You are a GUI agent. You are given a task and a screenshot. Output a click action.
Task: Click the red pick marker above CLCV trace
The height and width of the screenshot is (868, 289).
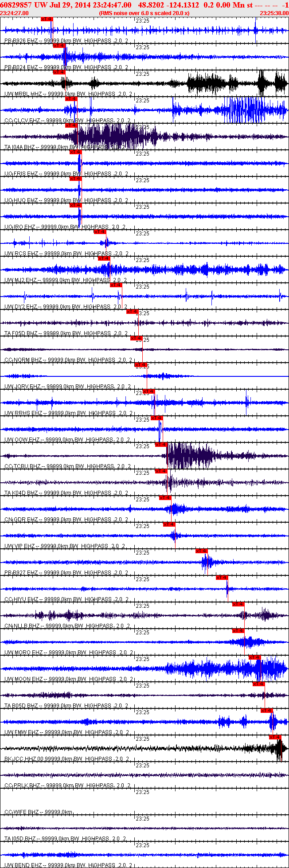click(x=71, y=99)
